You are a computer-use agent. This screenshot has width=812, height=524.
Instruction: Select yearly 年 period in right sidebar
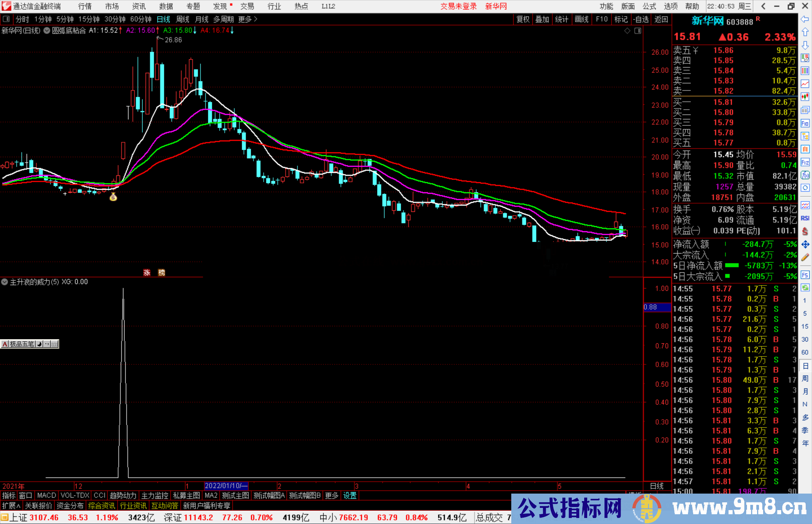click(x=805, y=443)
